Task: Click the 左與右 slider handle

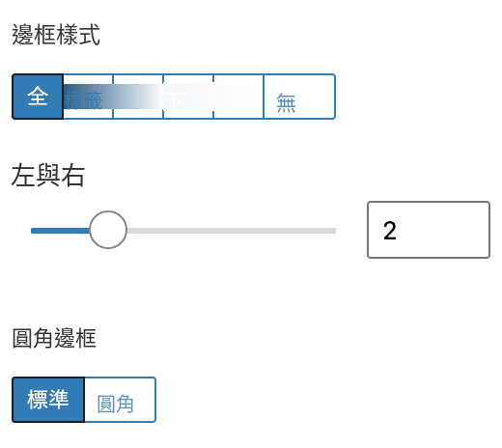Action: [108, 230]
